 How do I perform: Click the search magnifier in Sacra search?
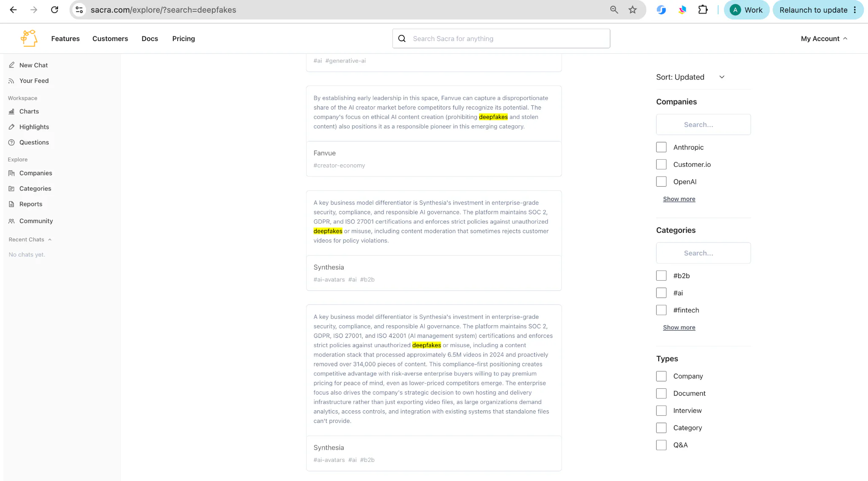tap(402, 39)
